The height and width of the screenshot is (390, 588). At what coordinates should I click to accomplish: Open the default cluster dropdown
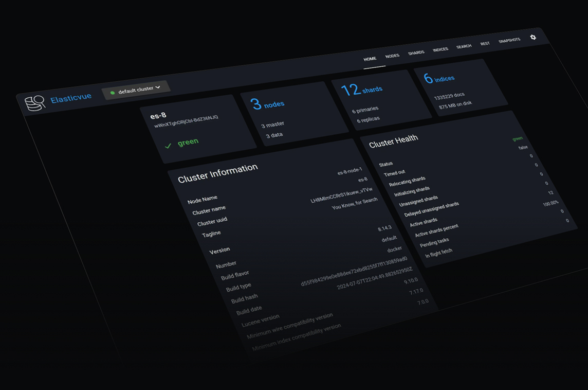[136, 90]
